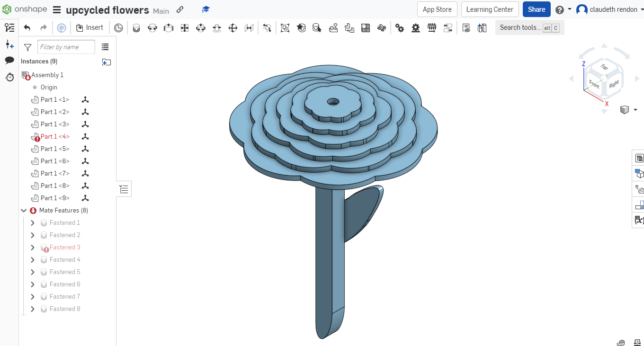Select the Planar mate tool

(185, 28)
